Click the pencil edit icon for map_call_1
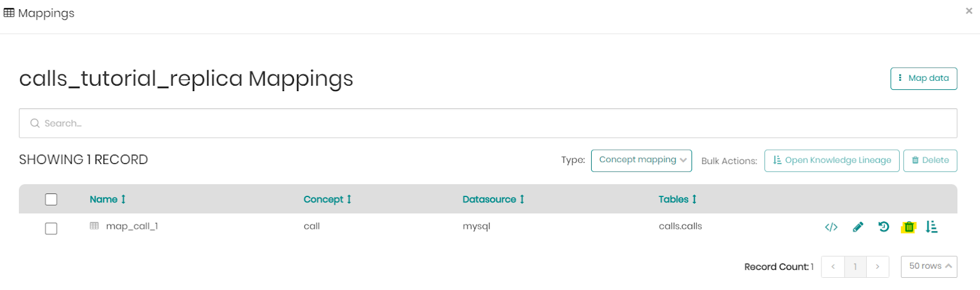980x290 pixels. (858, 227)
